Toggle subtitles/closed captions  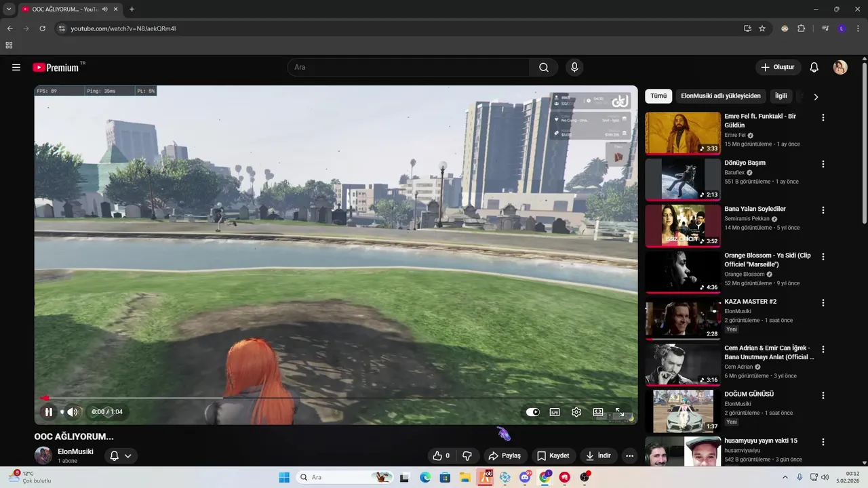[555, 412]
